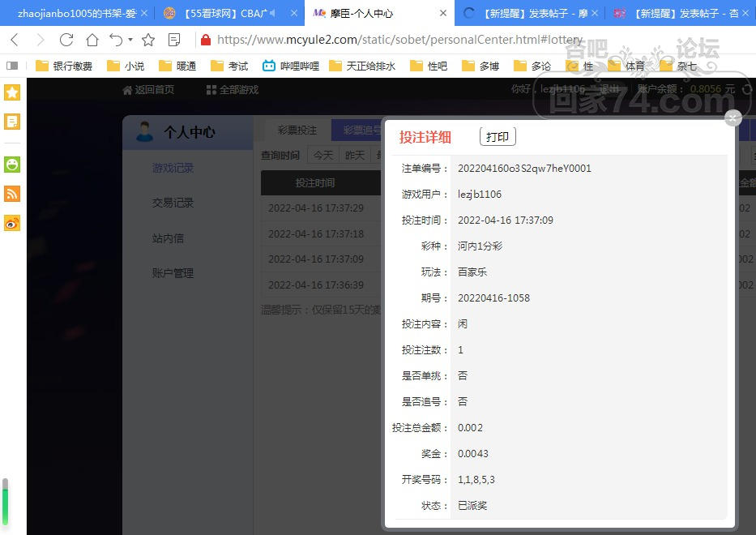Open the 暖通 bookmark folder
The image size is (756, 535).
pyautogui.click(x=177, y=66)
